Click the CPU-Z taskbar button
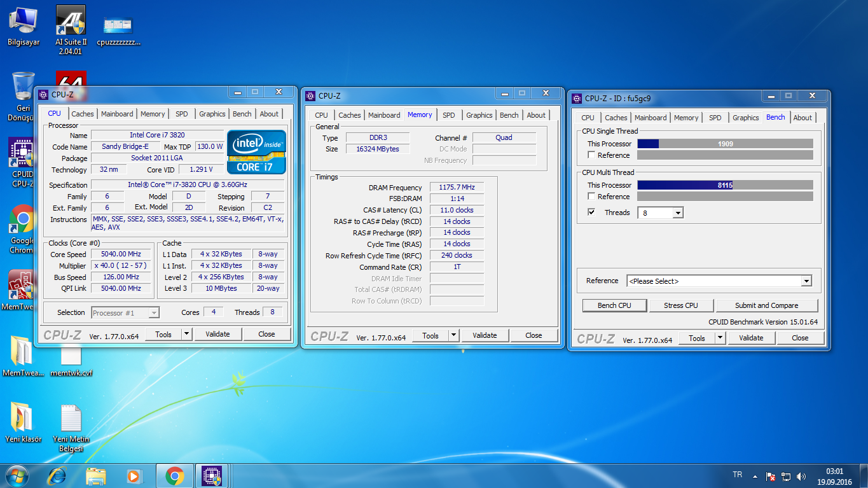The width and height of the screenshot is (868, 488). (211, 476)
